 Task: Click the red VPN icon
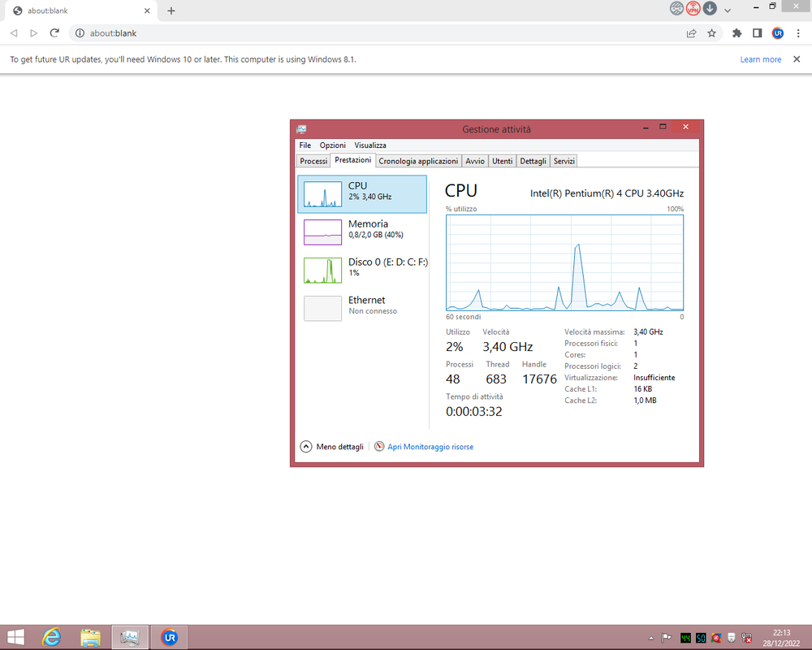[x=693, y=8]
